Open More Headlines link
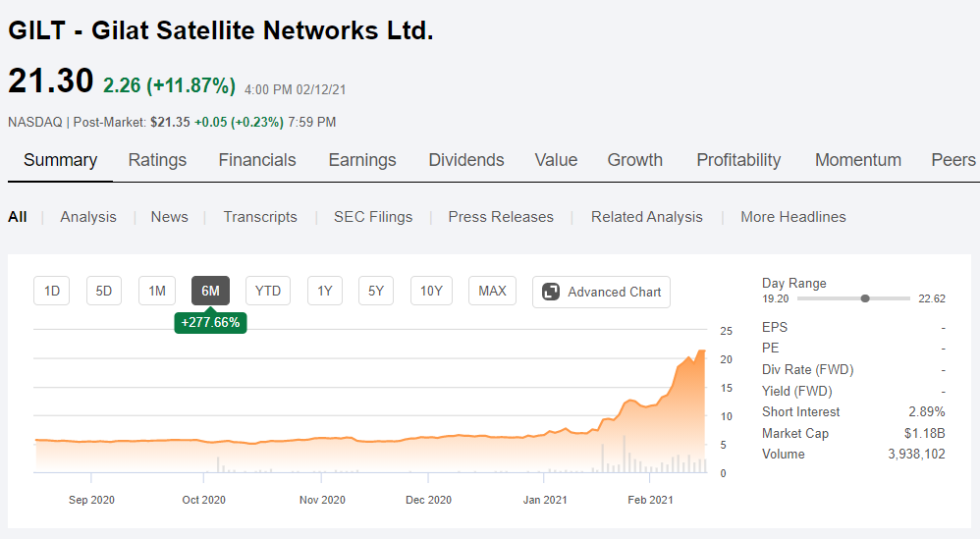 (793, 217)
